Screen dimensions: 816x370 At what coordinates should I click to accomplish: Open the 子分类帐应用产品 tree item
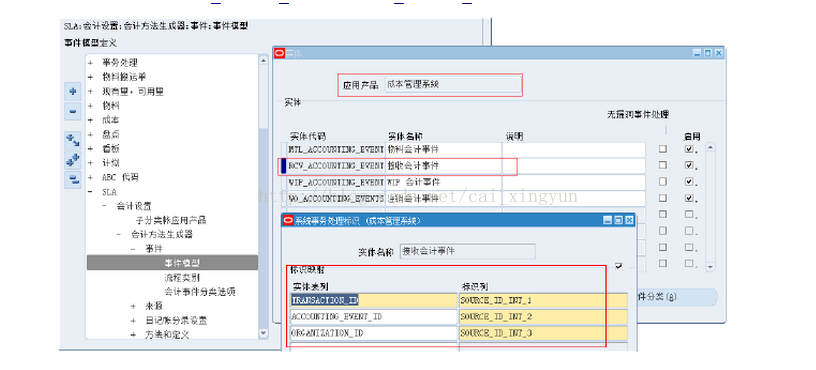point(171,220)
